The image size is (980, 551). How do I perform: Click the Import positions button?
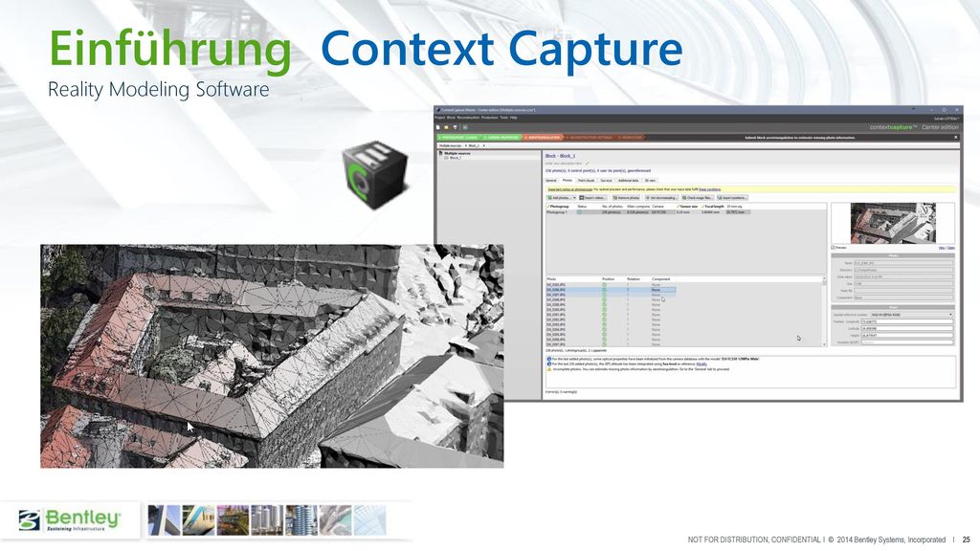[x=732, y=198]
